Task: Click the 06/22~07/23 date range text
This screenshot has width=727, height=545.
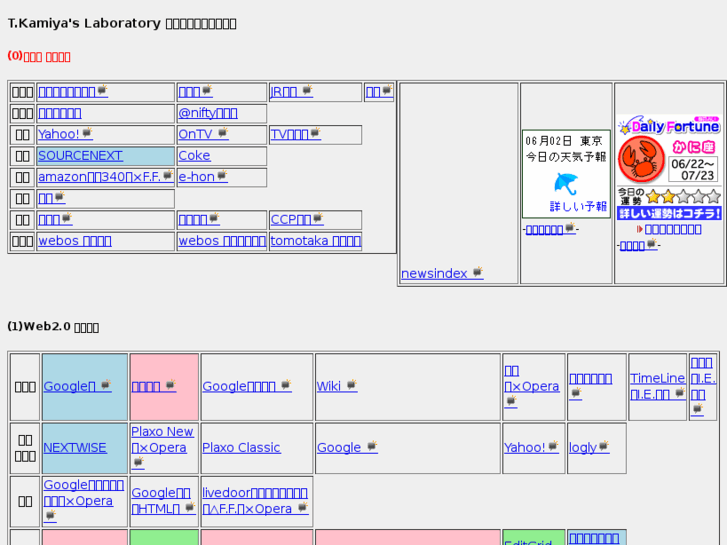Action: click(x=693, y=170)
